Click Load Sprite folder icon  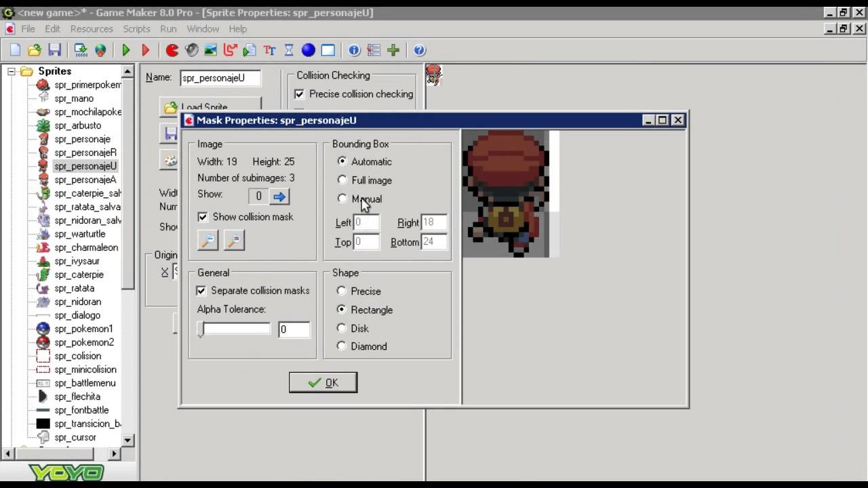point(170,107)
